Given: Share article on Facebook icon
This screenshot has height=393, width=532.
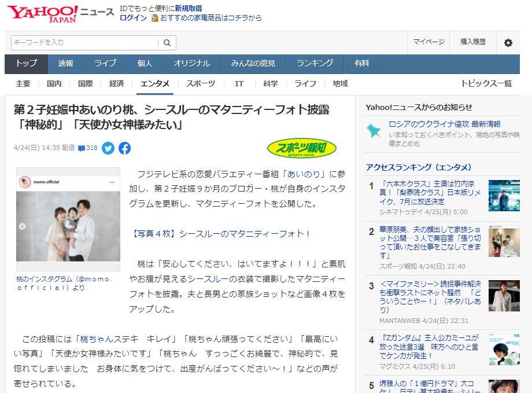Looking at the screenshot, I should click(124, 148).
